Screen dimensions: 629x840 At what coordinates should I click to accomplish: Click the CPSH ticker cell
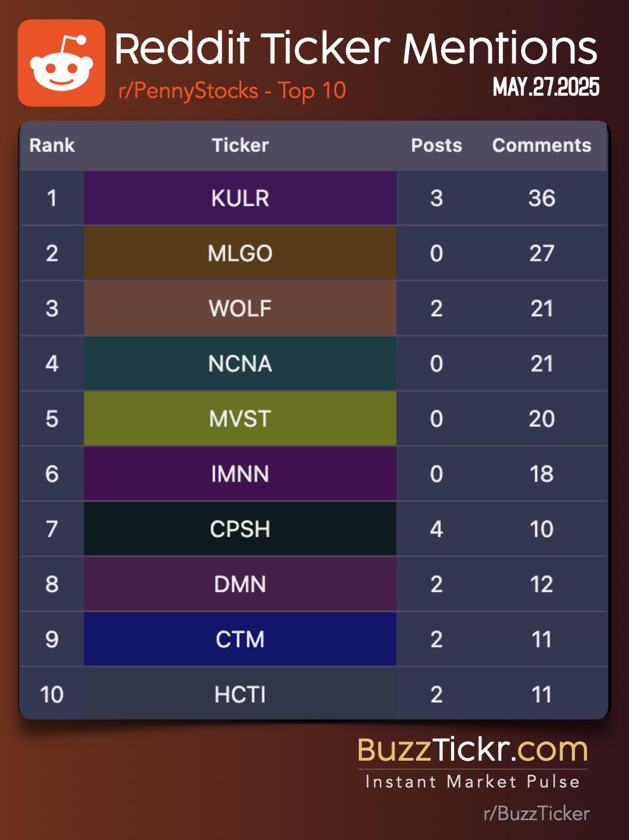(240, 528)
